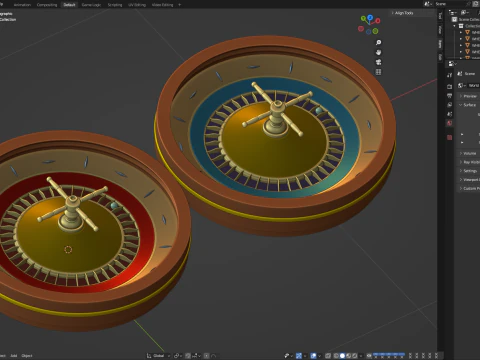Open the Game Logic workspace tab

[x=91, y=5]
